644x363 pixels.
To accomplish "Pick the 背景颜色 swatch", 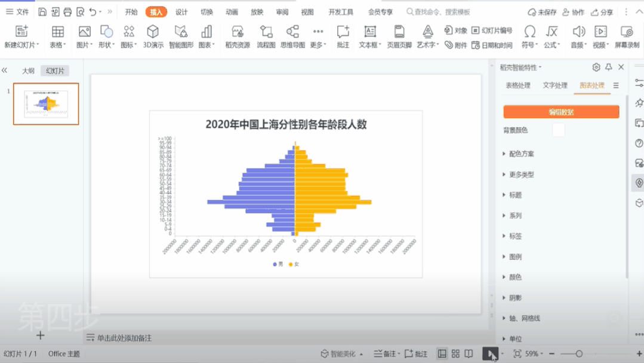I will [559, 130].
